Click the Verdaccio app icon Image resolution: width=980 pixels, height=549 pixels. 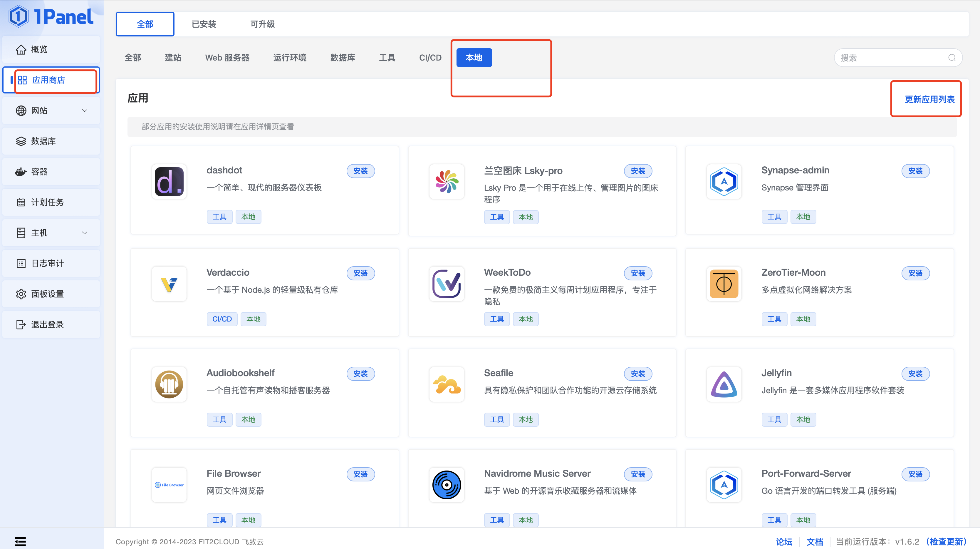point(169,284)
